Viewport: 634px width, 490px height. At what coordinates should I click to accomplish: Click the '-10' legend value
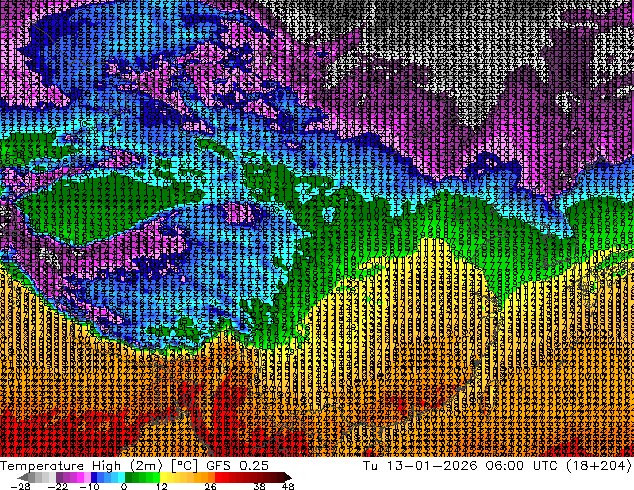coord(89,486)
